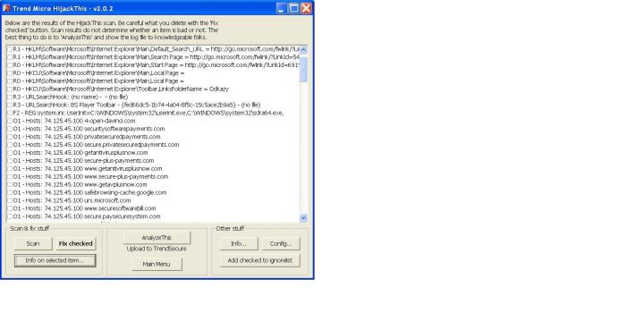644x322 pixels.
Task: Click the vertical scrollbar thumb of results list
Action: (303, 70)
